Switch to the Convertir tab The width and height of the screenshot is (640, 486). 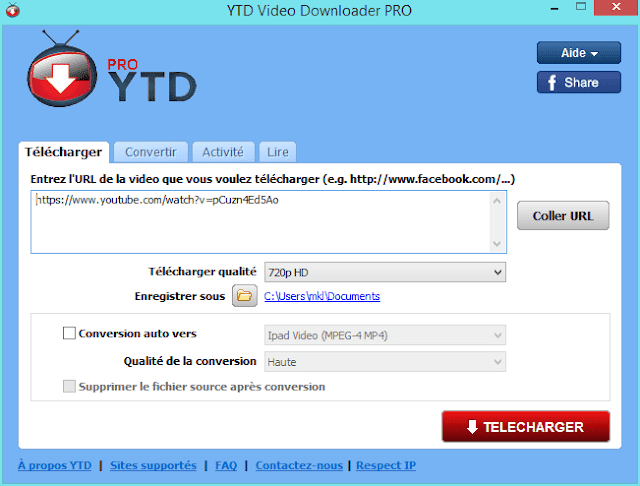click(151, 152)
